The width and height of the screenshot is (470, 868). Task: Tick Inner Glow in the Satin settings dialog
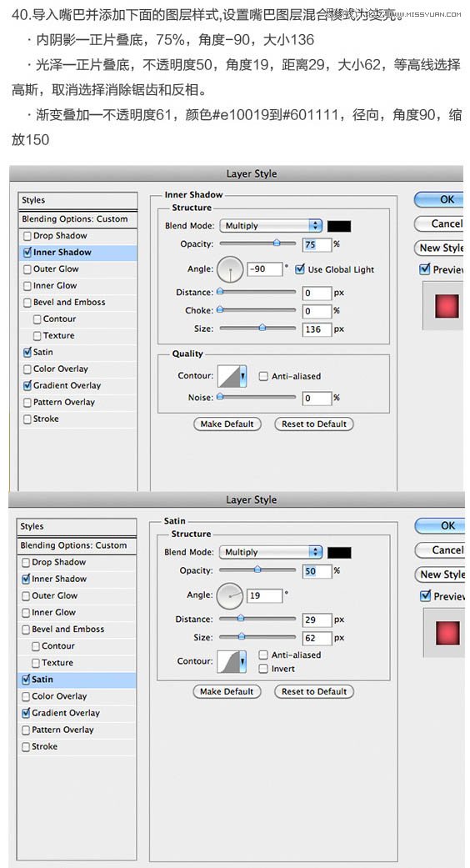tap(26, 613)
